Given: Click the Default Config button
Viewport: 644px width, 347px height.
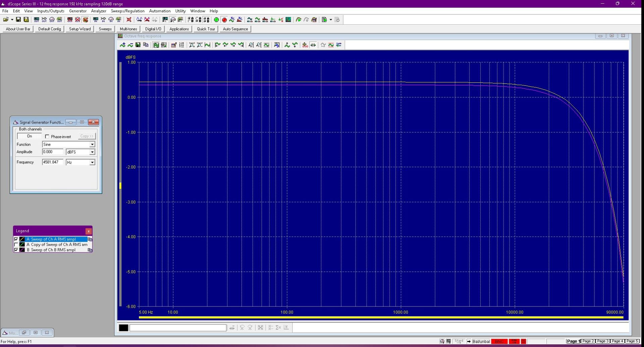Looking at the screenshot, I should pos(50,29).
